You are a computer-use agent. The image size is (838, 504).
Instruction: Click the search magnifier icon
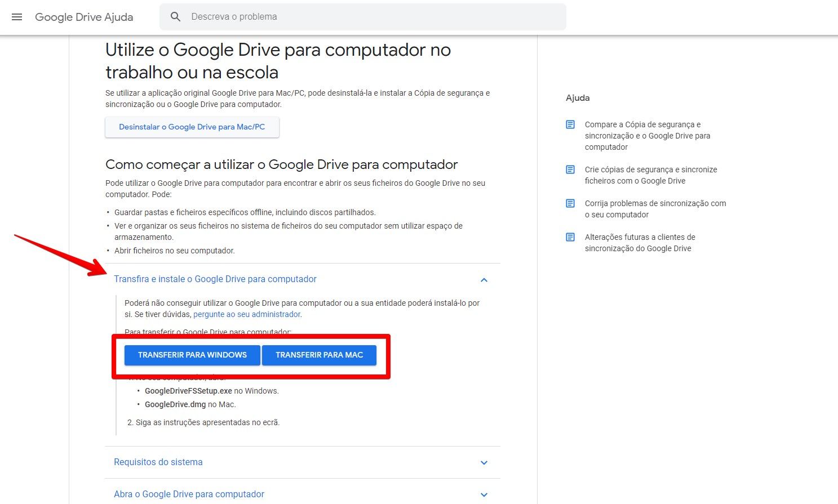pyautogui.click(x=175, y=17)
